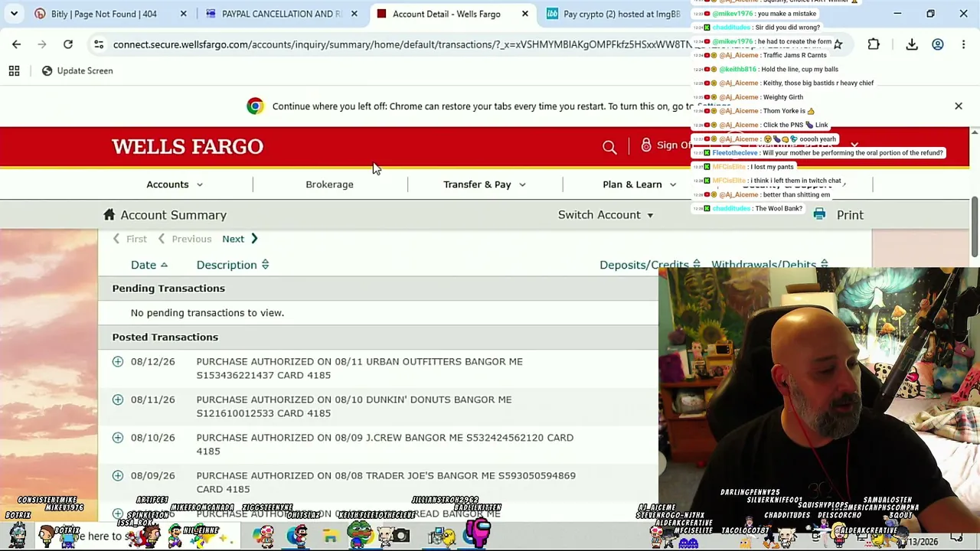980x551 pixels.
Task: Expand the Dunkin' Donuts transaction details
Action: [118, 399]
